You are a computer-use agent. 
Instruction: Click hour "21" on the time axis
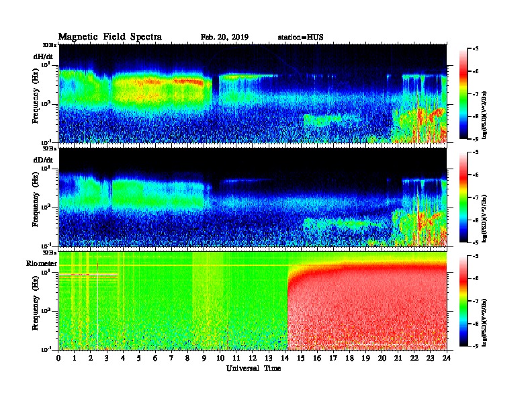click(x=398, y=358)
